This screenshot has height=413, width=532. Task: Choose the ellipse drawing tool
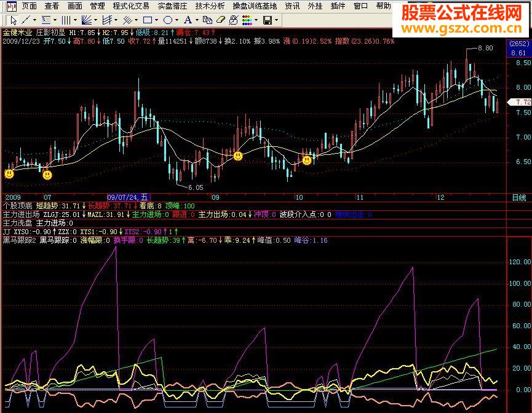[169, 21]
